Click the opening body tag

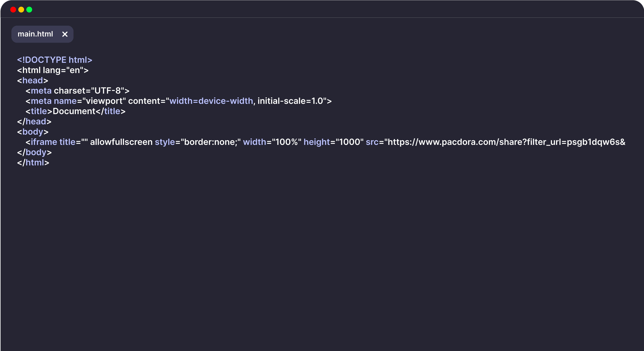(33, 132)
